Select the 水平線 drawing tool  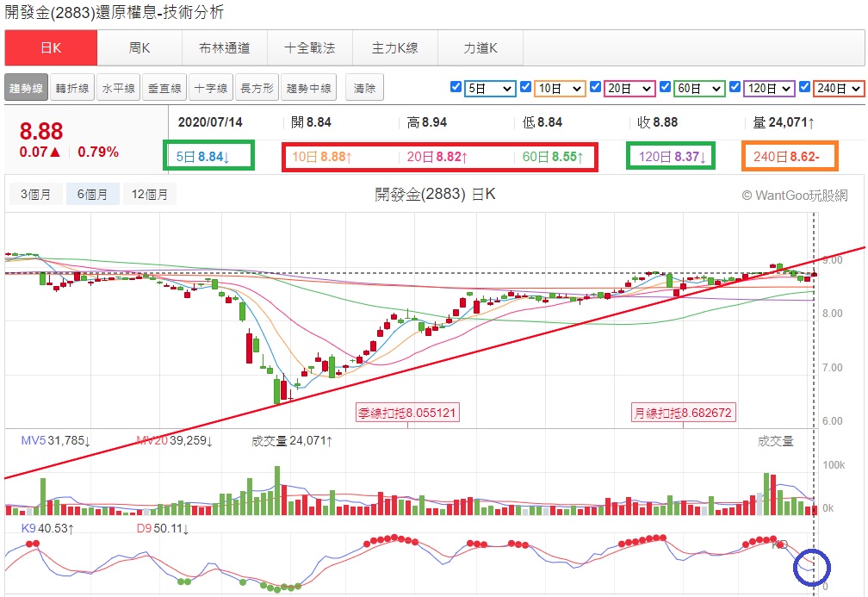coord(119,88)
